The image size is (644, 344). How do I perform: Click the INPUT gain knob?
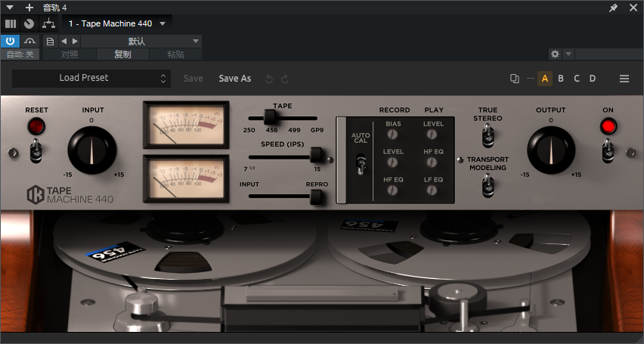pos(92,150)
